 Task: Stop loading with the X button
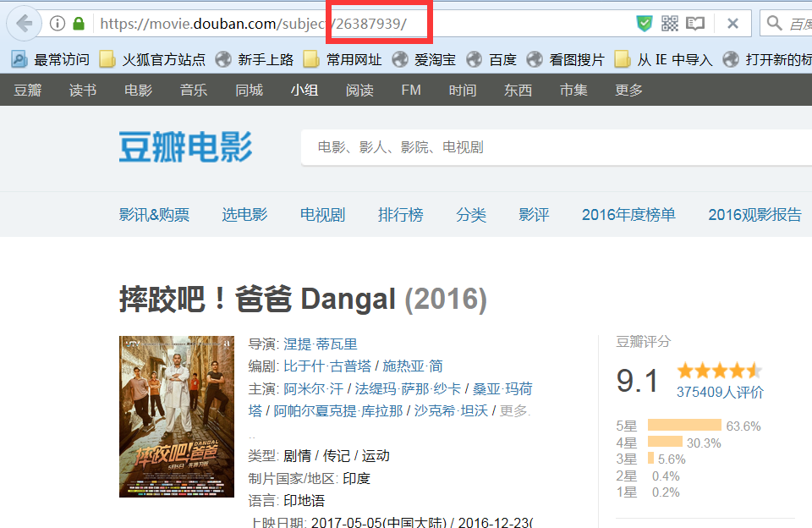(x=732, y=24)
